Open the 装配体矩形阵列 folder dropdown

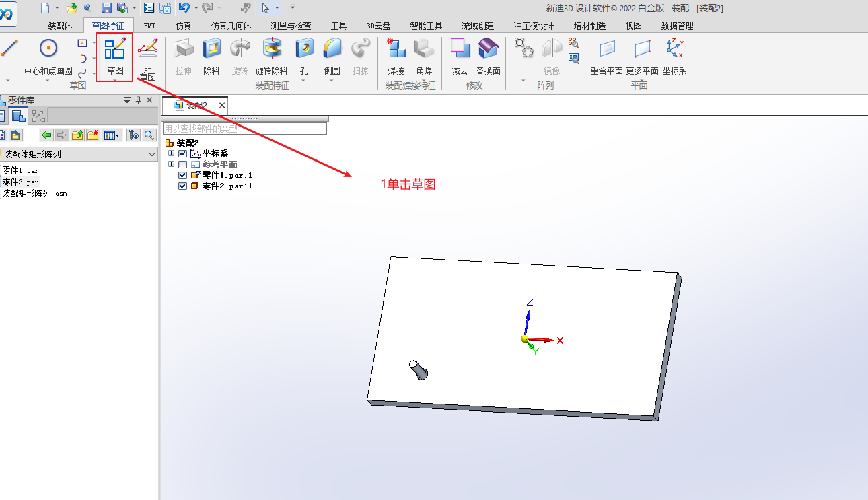click(x=151, y=155)
